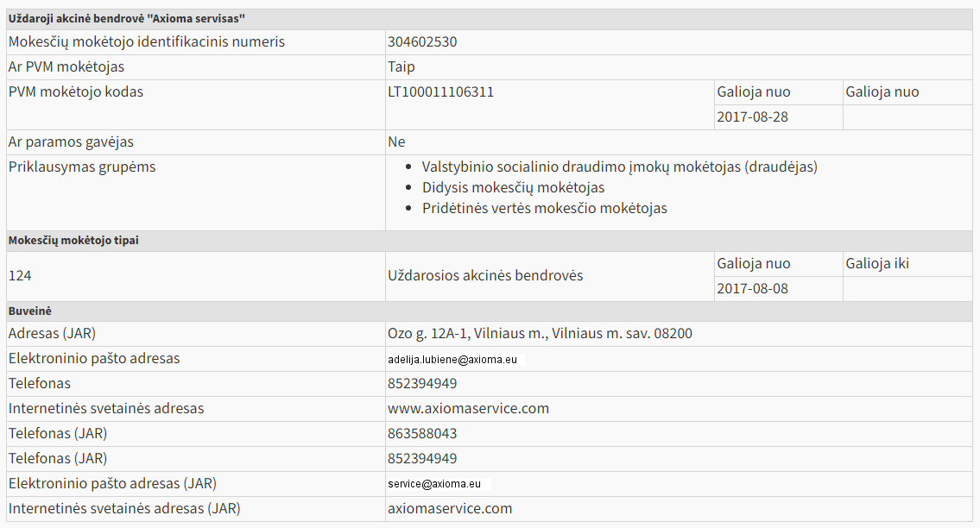Click the Valstybinio socialinio draudimo įmokų list item
The width and height of the screenshot is (980, 528).
[x=619, y=167]
